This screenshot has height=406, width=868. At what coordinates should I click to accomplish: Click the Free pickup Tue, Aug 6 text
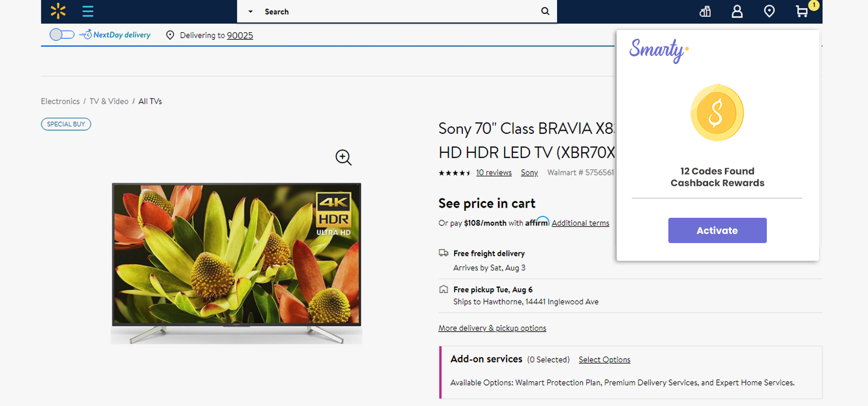493,289
